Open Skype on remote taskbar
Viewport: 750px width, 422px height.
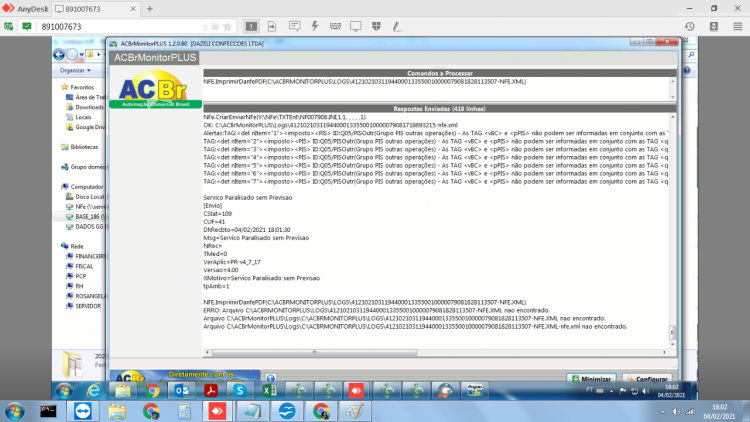click(240, 390)
